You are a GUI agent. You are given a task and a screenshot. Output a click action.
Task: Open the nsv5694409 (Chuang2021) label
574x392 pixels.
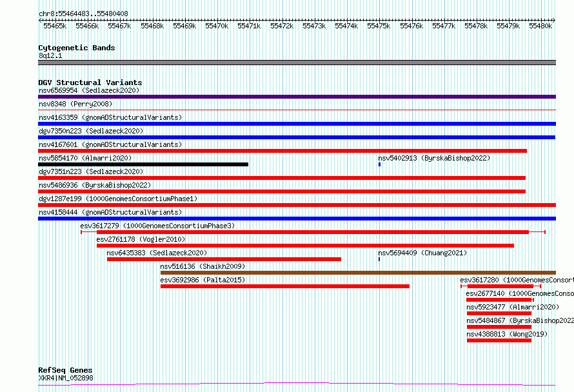(x=422, y=253)
